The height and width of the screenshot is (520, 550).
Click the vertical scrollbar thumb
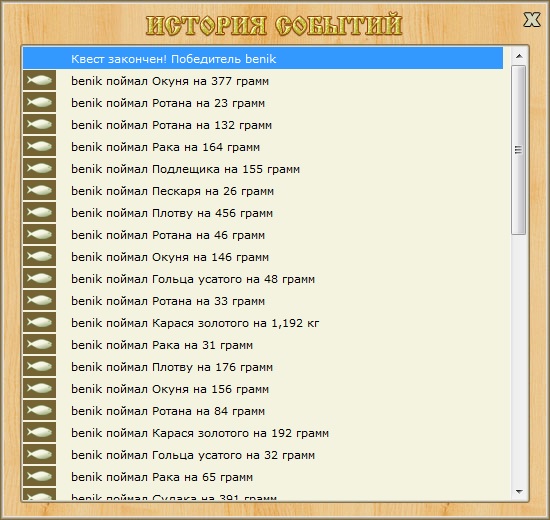click(518, 150)
